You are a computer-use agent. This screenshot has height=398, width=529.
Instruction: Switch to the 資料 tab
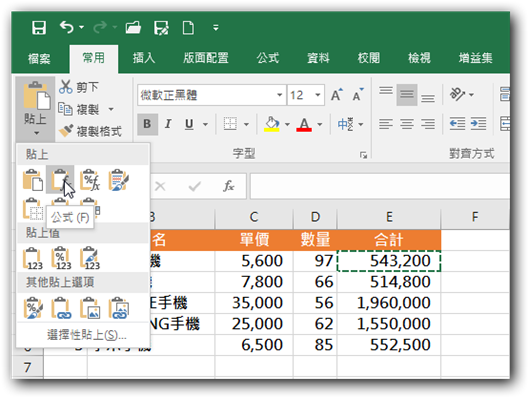point(318,58)
